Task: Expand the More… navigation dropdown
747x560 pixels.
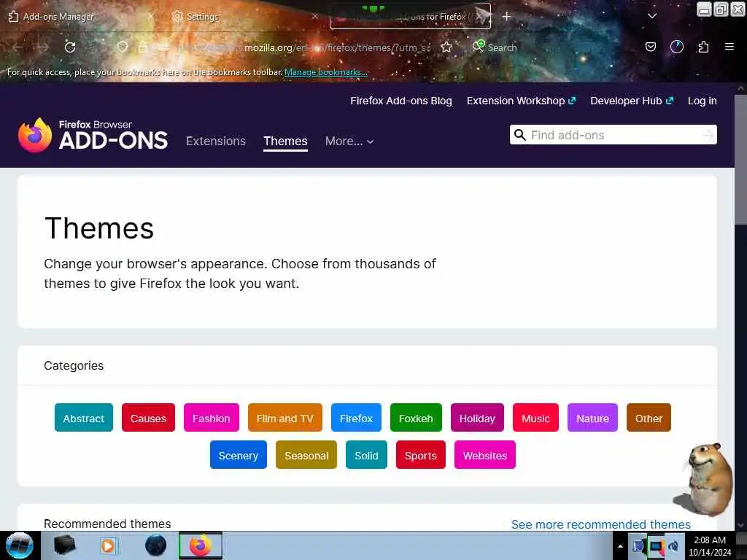Action: click(349, 141)
